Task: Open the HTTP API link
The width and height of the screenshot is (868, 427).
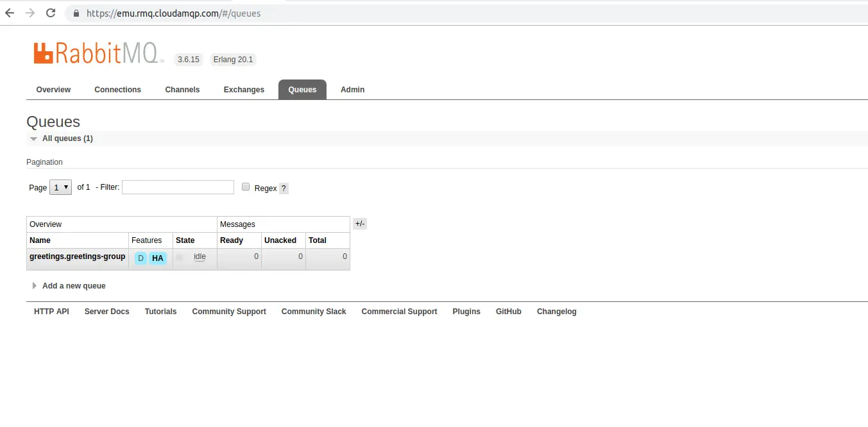Action: tap(51, 312)
